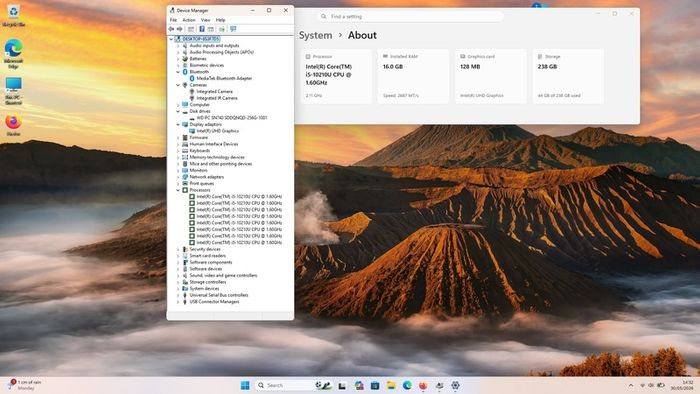This screenshot has width=700, height=394.
Task: Open the Firefox desktop shortcut
Action: coord(13,125)
